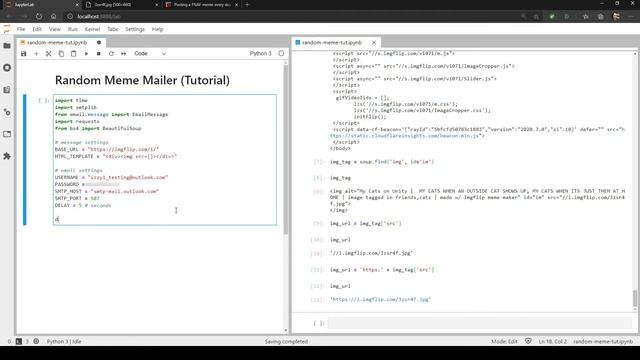Click the green checkmark extension icon

coord(552,16)
